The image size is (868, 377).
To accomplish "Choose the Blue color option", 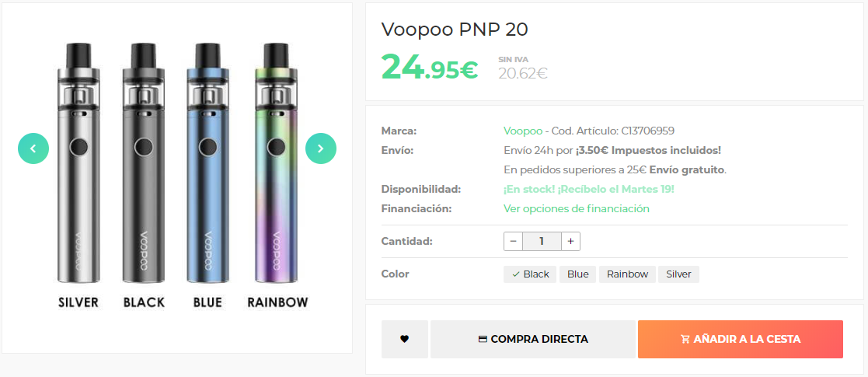I will pyautogui.click(x=578, y=274).
